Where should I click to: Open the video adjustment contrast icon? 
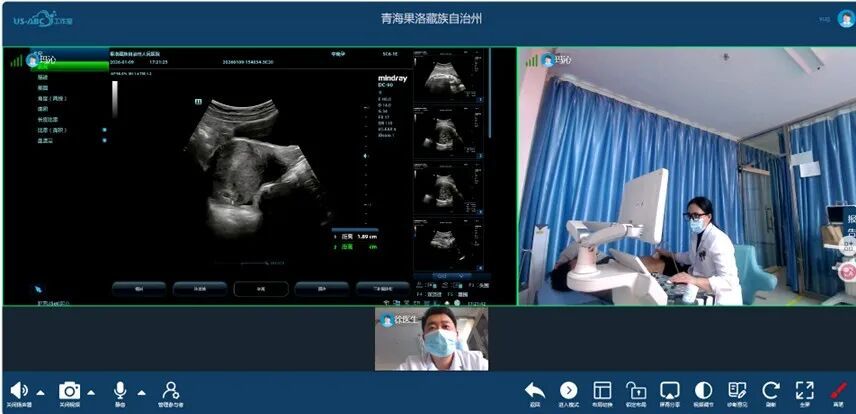click(703, 390)
